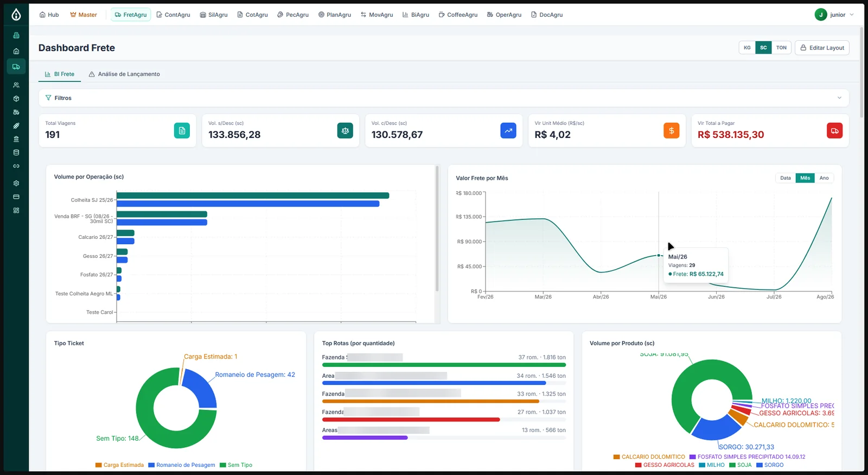Go to the Hub tab

pyautogui.click(x=49, y=15)
